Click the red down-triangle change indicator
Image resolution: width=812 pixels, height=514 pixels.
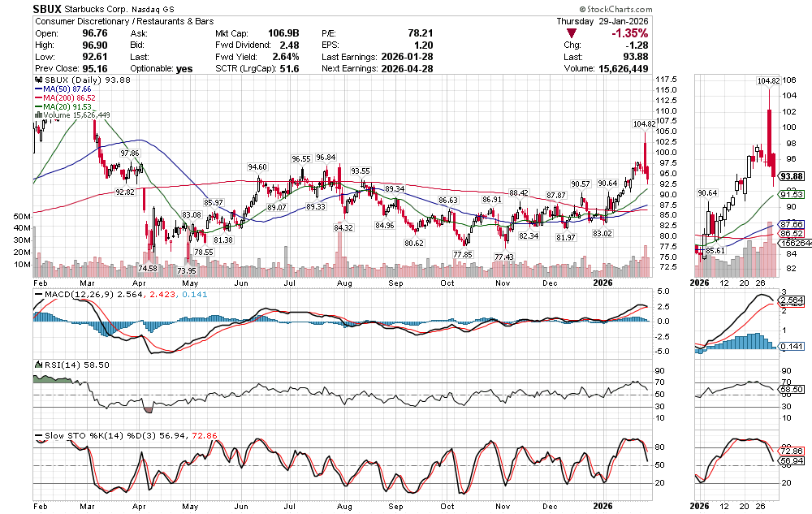(x=572, y=33)
